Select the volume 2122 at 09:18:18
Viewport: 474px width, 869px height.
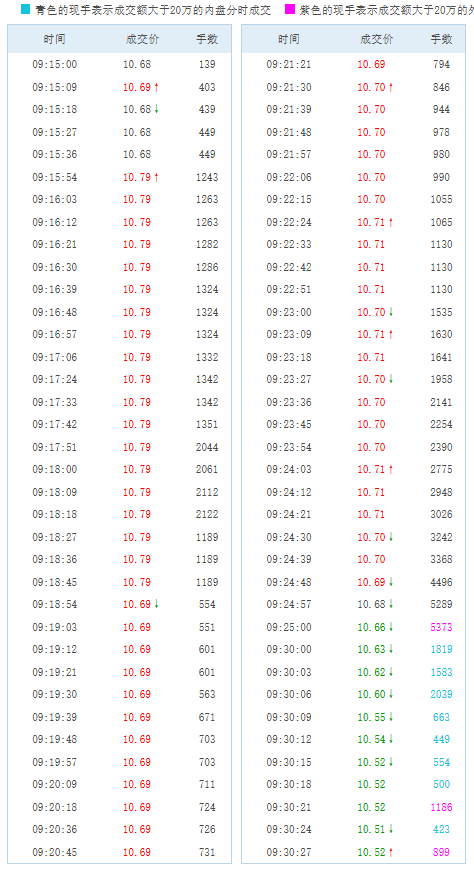pyautogui.click(x=207, y=514)
